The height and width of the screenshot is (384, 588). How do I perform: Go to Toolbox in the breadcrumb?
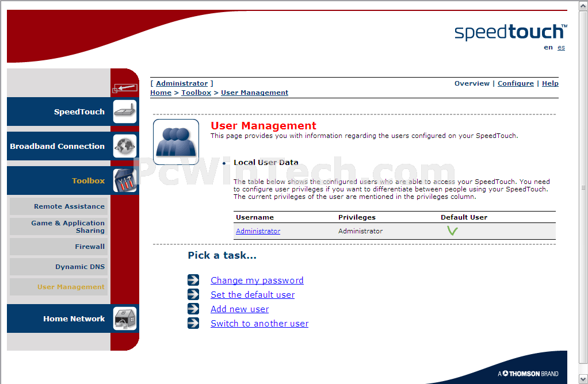click(x=196, y=93)
